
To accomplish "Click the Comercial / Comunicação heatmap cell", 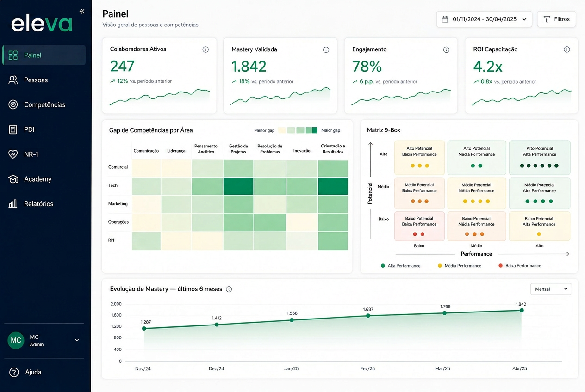I will [146, 168].
